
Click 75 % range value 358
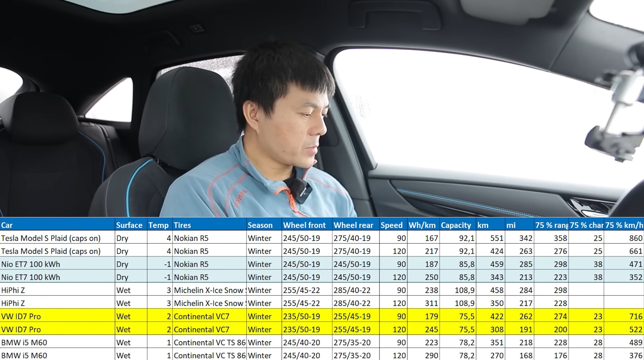560,238
